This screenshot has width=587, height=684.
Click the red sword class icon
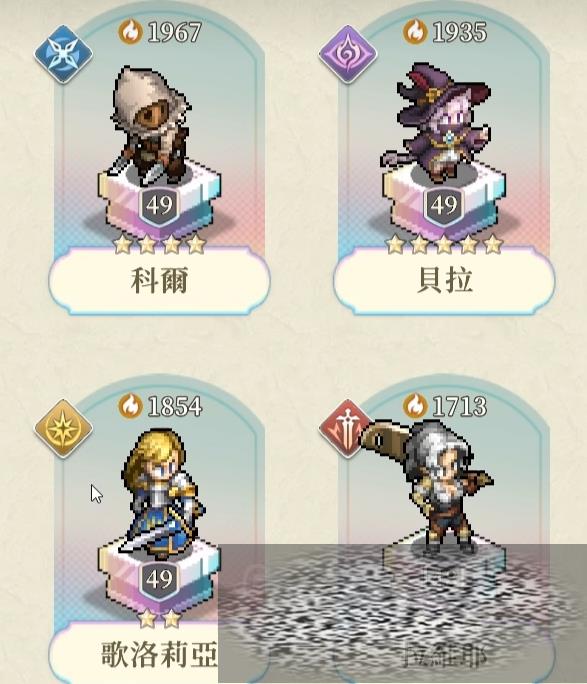(343, 428)
